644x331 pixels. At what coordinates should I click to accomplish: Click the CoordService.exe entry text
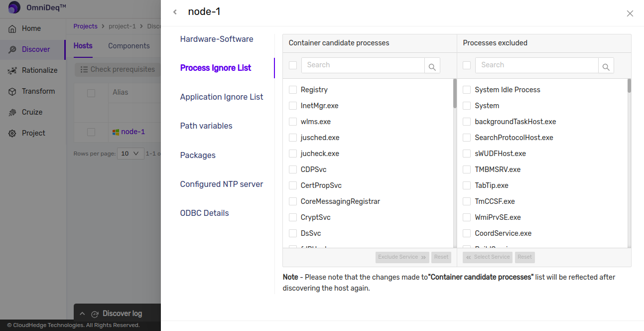coord(503,233)
